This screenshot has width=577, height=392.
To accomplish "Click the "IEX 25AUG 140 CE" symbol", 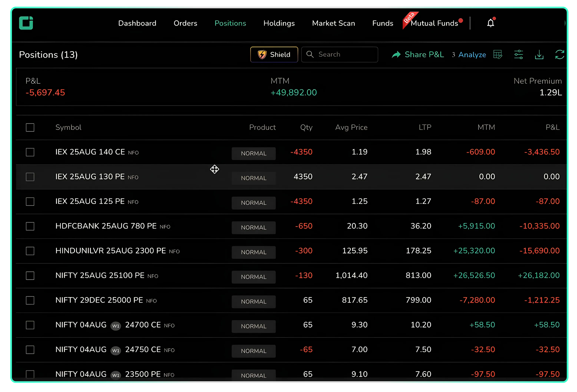I will pyautogui.click(x=90, y=152).
